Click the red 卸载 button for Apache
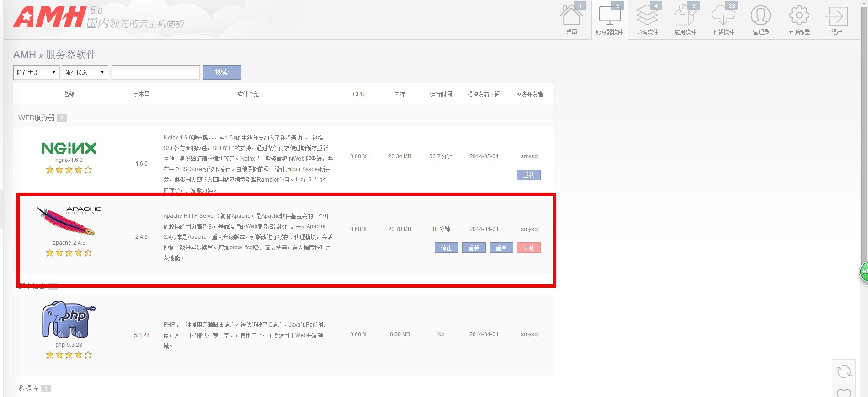This screenshot has width=868, height=397. tap(528, 248)
